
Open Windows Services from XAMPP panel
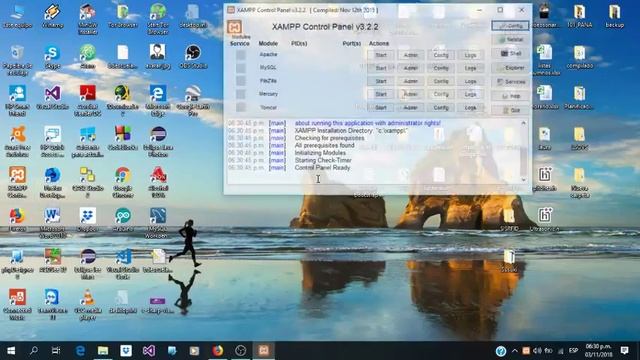tap(510, 82)
